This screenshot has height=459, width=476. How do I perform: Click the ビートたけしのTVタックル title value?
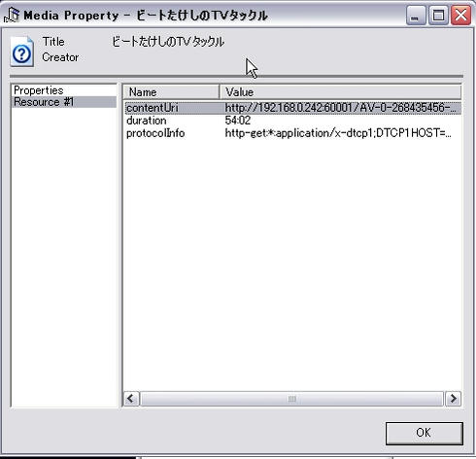[168, 42]
